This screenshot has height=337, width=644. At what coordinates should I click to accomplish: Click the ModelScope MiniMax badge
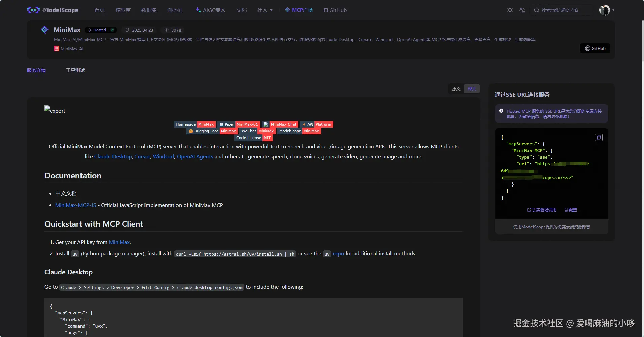point(299,131)
